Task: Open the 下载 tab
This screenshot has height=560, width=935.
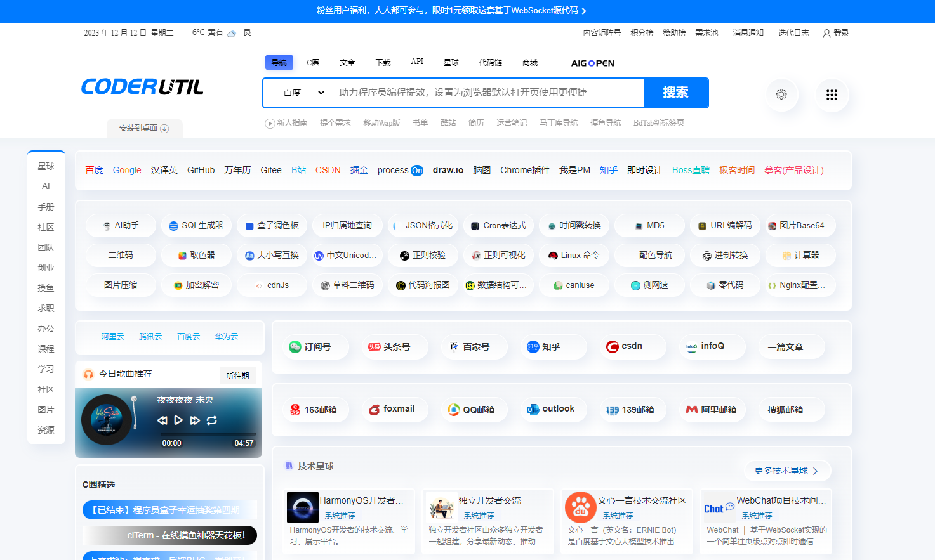Action: click(x=383, y=62)
